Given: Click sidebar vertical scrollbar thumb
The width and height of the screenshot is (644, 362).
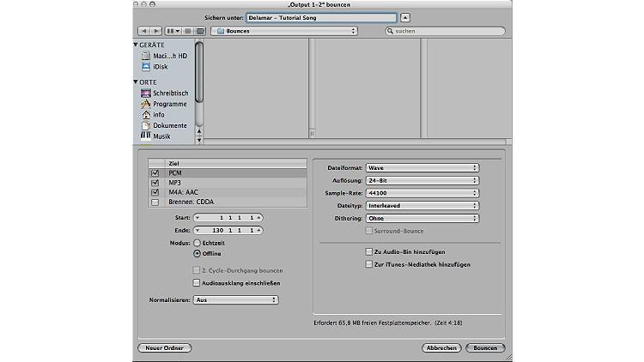Looking at the screenshot, I should (x=199, y=72).
